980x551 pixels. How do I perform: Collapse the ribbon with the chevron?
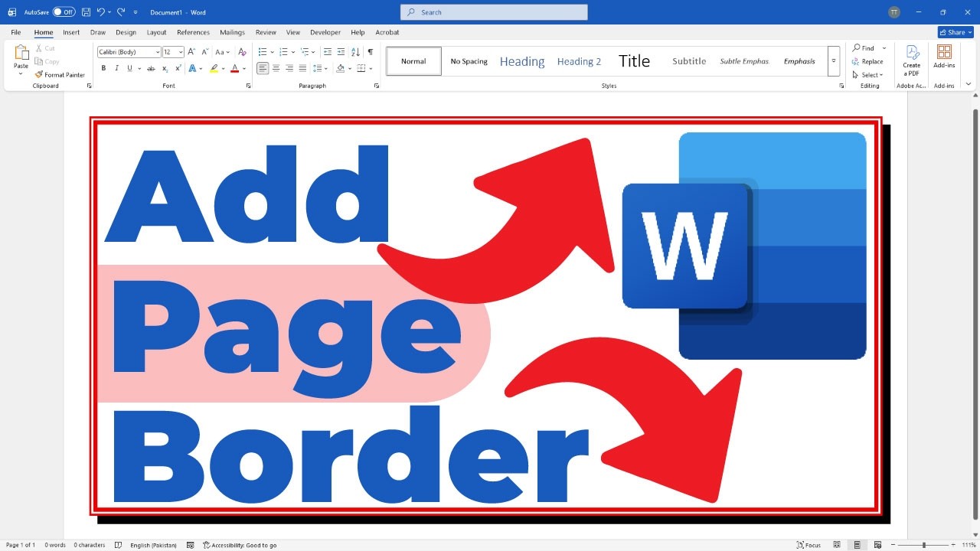point(969,83)
